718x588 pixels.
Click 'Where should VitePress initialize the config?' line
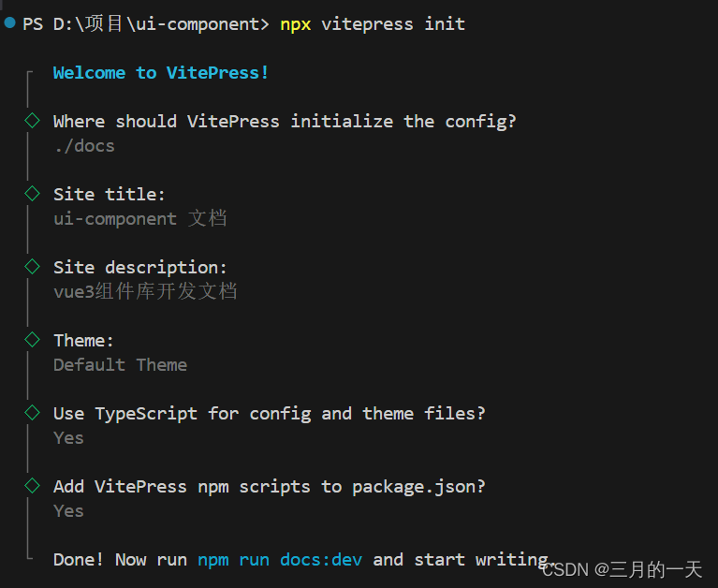coord(285,122)
